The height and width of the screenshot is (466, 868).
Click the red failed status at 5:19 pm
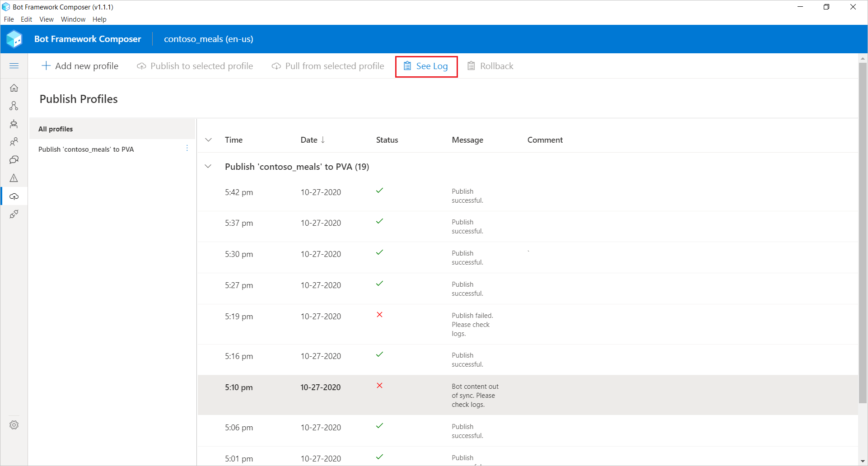coord(379,314)
